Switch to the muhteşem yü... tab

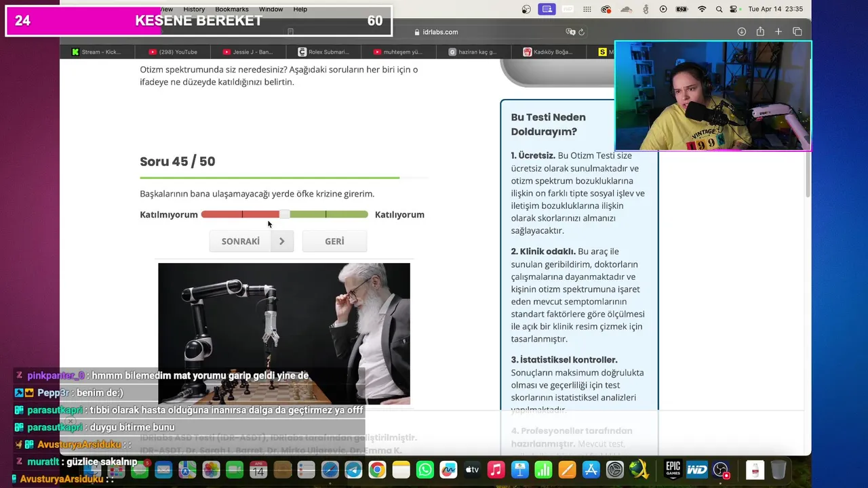398,52
